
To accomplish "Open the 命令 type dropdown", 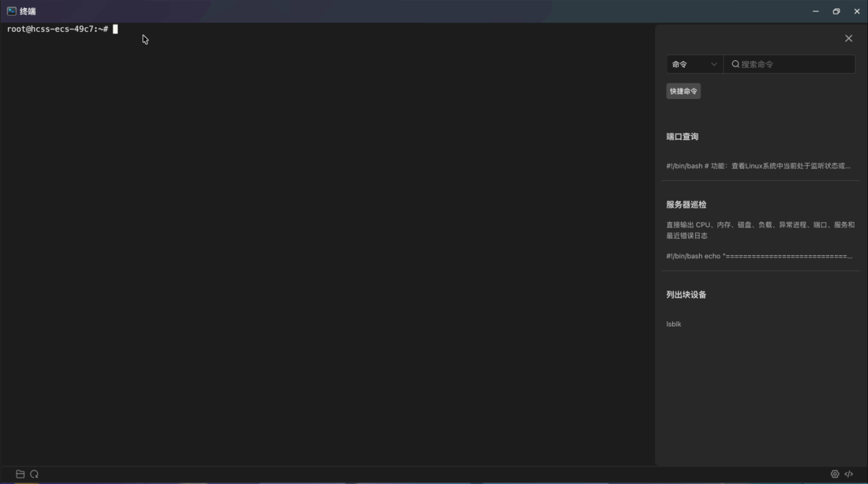I will 694,64.
